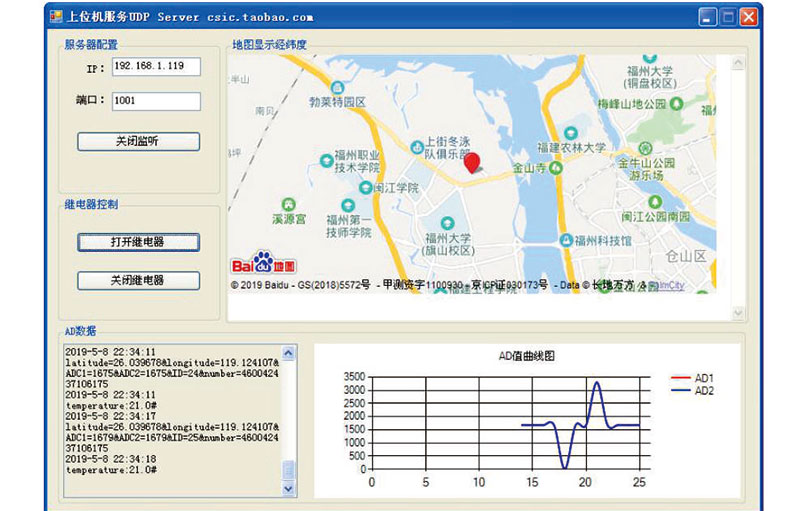
Task: Click the 勃莱特园区 marker icon
Action: pos(337,87)
